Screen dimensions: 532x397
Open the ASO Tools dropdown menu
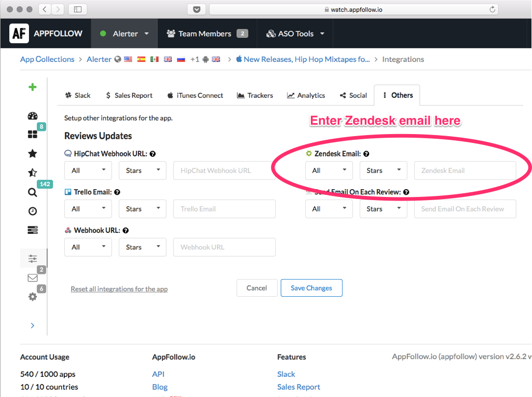[295, 34]
